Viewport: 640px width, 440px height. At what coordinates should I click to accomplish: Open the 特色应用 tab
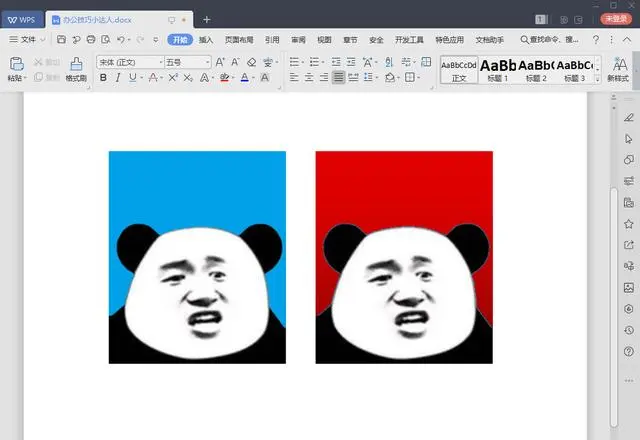[x=449, y=40]
